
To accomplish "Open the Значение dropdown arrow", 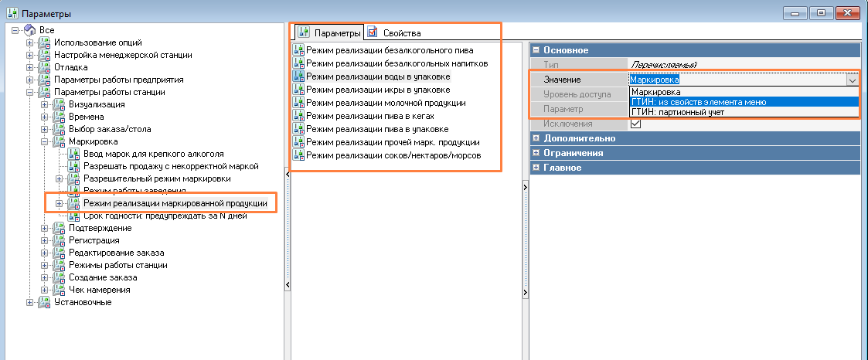I will [852, 80].
